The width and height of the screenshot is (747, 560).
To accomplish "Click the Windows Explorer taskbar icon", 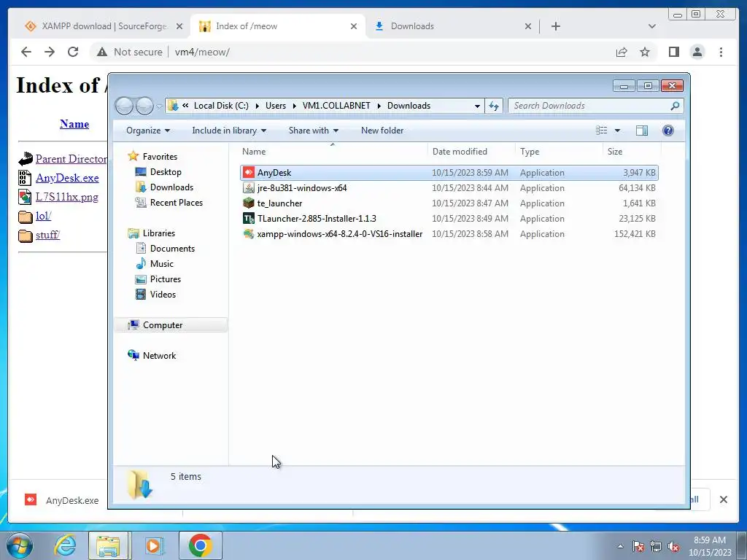I will [x=109, y=545].
